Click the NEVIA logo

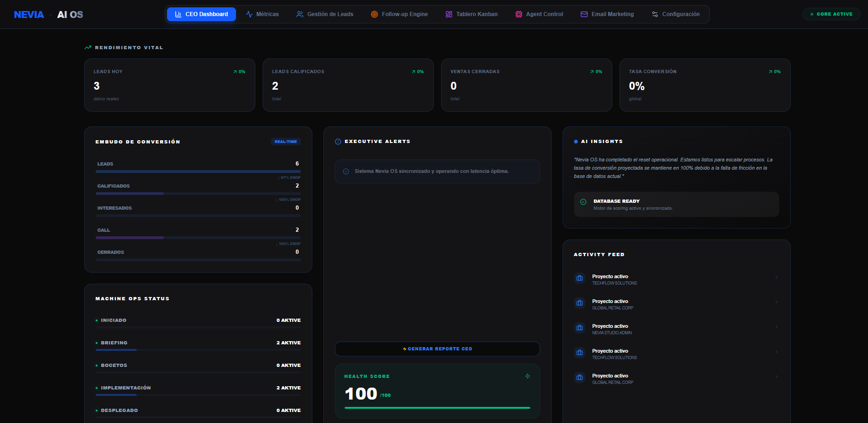tap(29, 15)
